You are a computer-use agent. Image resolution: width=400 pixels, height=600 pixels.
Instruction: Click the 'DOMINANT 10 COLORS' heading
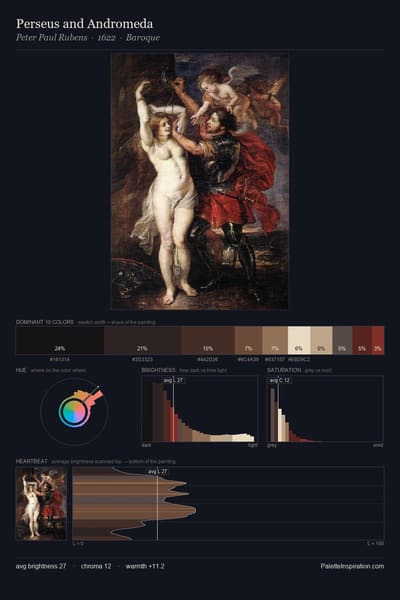click(45, 322)
